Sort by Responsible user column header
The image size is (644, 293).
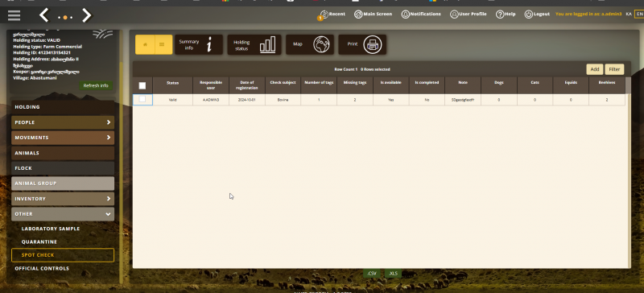click(211, 85)
